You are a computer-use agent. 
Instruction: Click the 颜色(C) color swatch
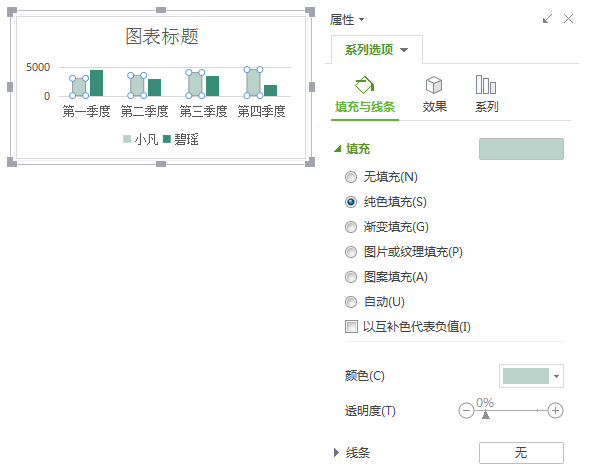click(x=526, y=376)
